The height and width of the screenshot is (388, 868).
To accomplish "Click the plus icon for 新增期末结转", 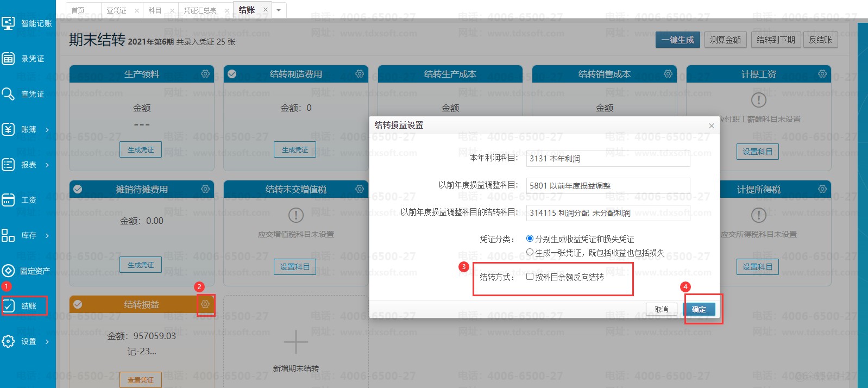I will point(296,342).
